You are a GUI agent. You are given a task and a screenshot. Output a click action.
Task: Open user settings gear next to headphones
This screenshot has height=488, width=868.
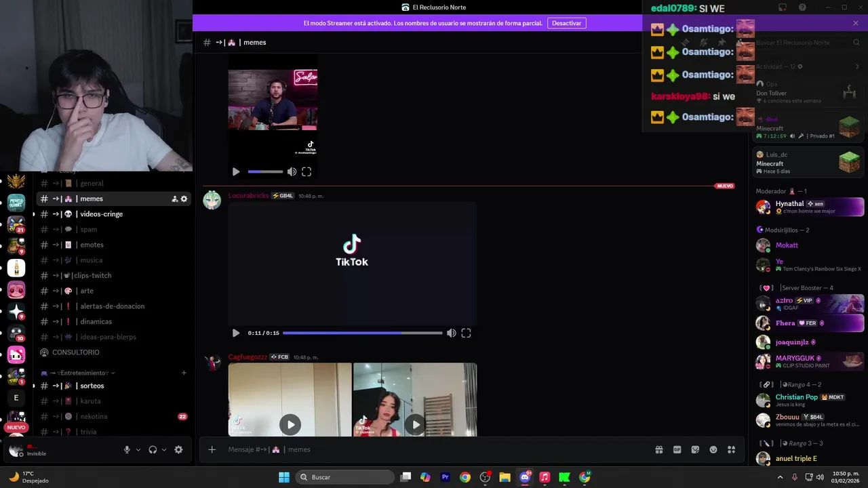(178, 449)
